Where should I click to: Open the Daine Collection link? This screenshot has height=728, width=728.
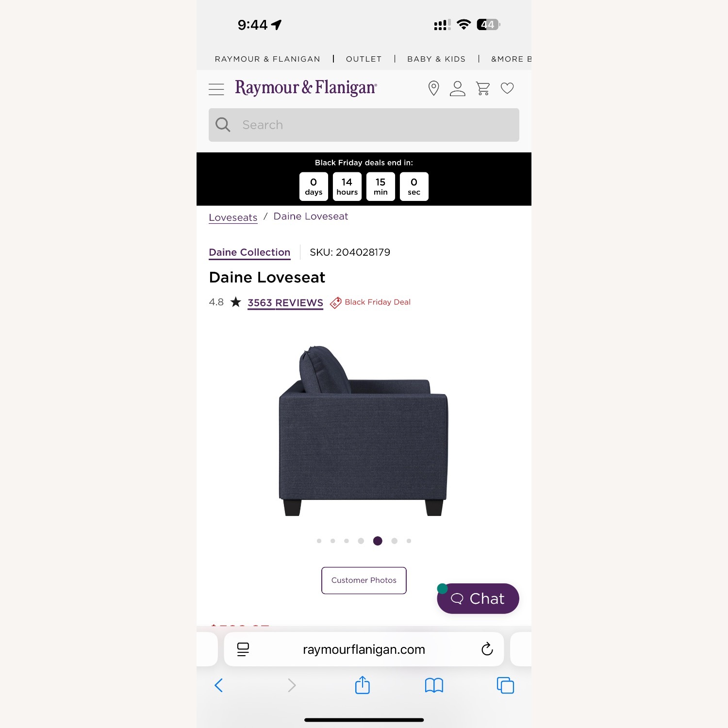(249, 252)
